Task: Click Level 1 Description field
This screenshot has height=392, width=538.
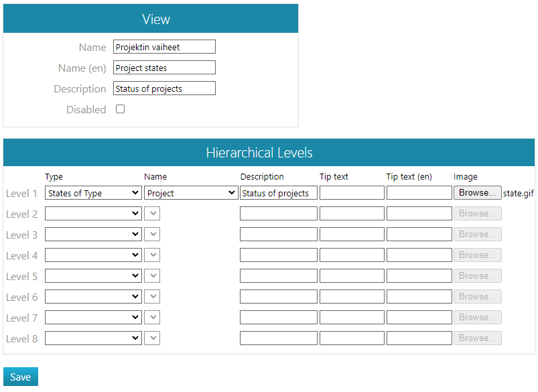Action: [278, 193]
